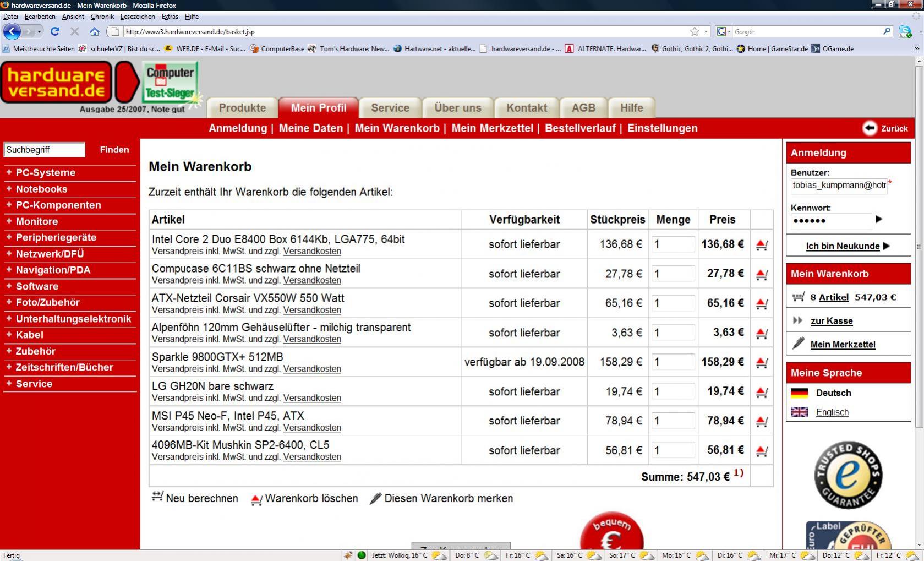924x561 pixels.
Task: Submit login with the arrow icon
Action: (879, 219)
